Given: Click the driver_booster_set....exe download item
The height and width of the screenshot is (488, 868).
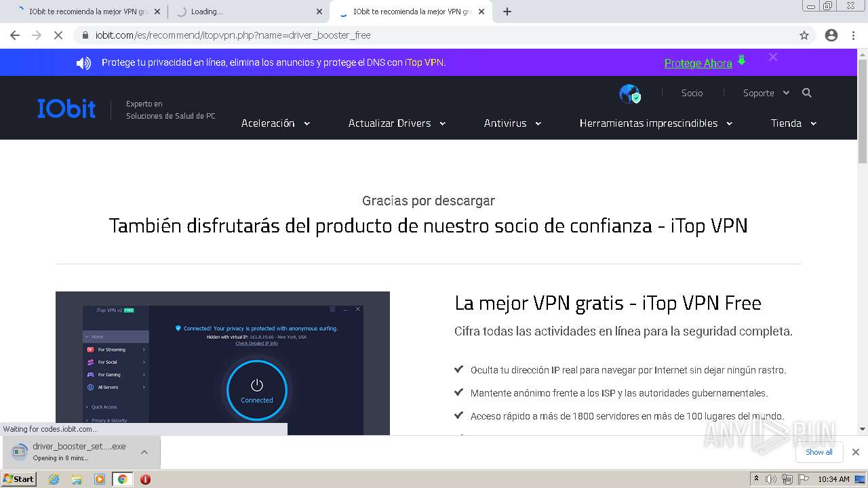Looking at the screenshot, I should [71, 451].
